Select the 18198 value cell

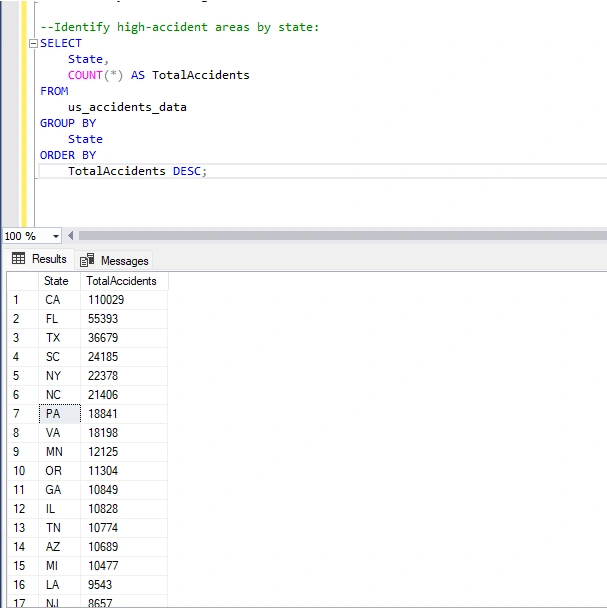[124, 433]
